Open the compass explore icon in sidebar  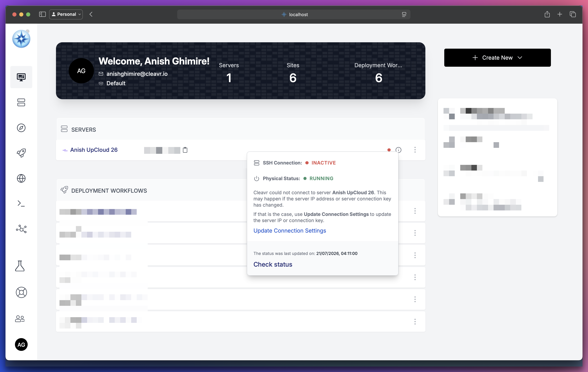point(21,128)
